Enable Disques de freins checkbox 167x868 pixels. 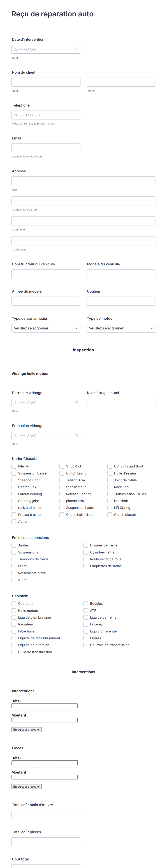click(86, 545)
